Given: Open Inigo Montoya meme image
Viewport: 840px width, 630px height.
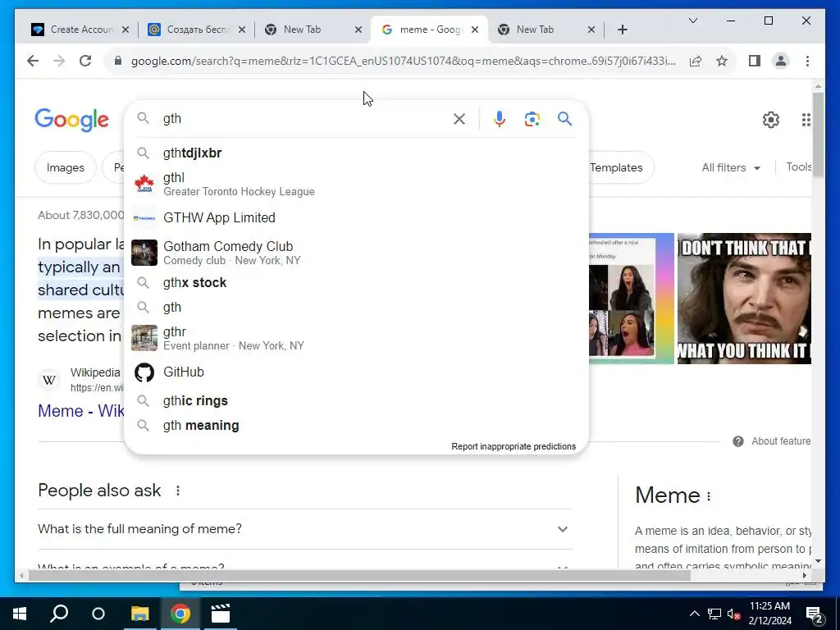Looking at the screenshot, I should point(744,299).
